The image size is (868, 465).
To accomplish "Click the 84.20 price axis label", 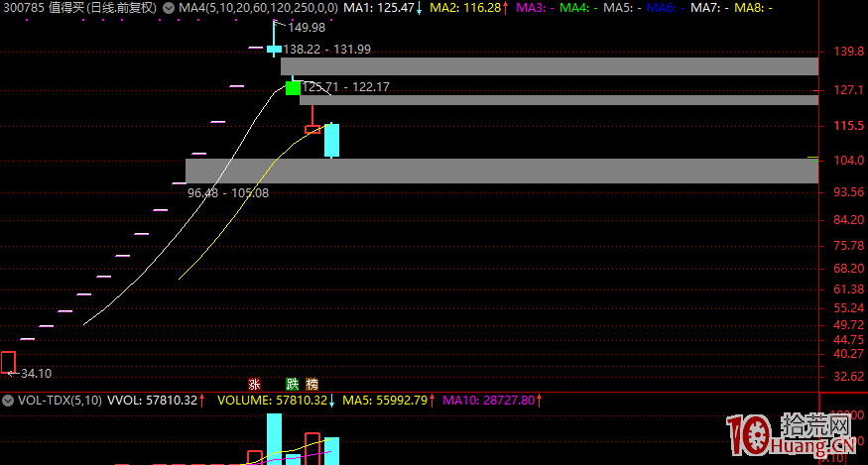I will (849, 220).
